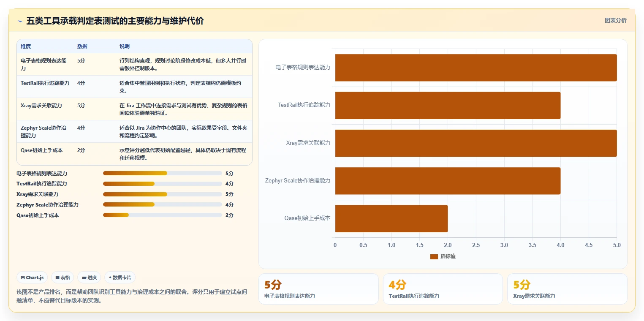Click chart axis label Xray需求关联能力
This screenshot has height=321, width=644.
[x=308, y=143]
